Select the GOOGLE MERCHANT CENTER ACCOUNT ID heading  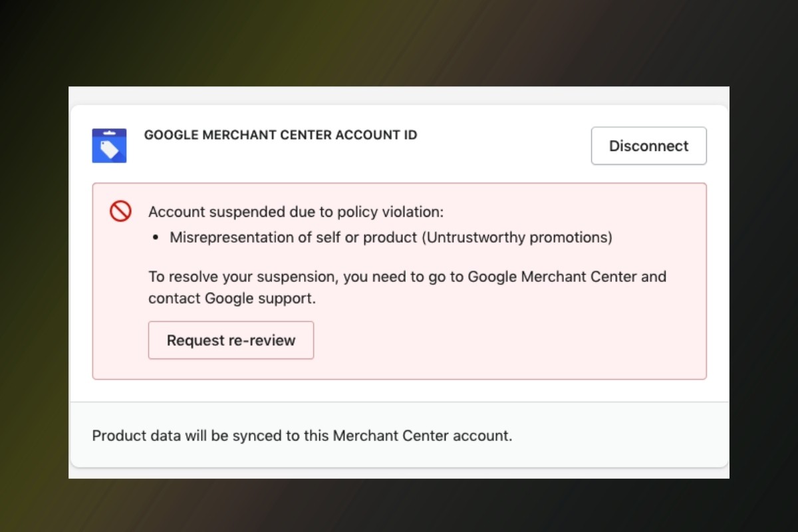(x=281, y=135)
